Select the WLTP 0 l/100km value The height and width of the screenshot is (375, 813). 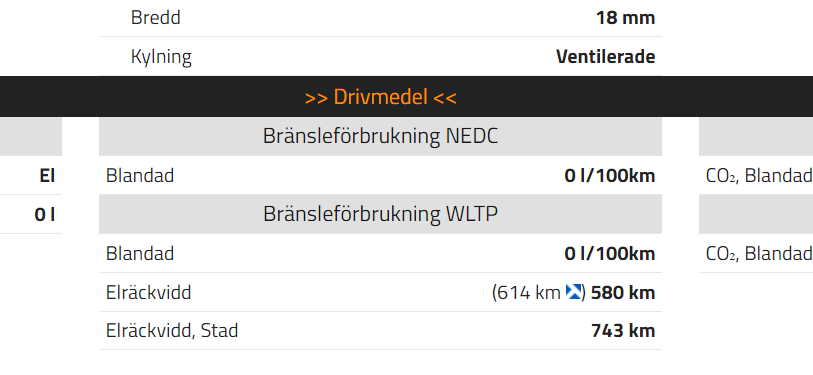click(609, 254)
